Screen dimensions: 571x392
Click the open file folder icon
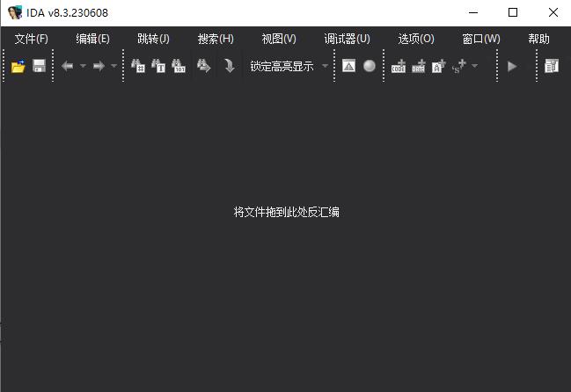(18, 66)
